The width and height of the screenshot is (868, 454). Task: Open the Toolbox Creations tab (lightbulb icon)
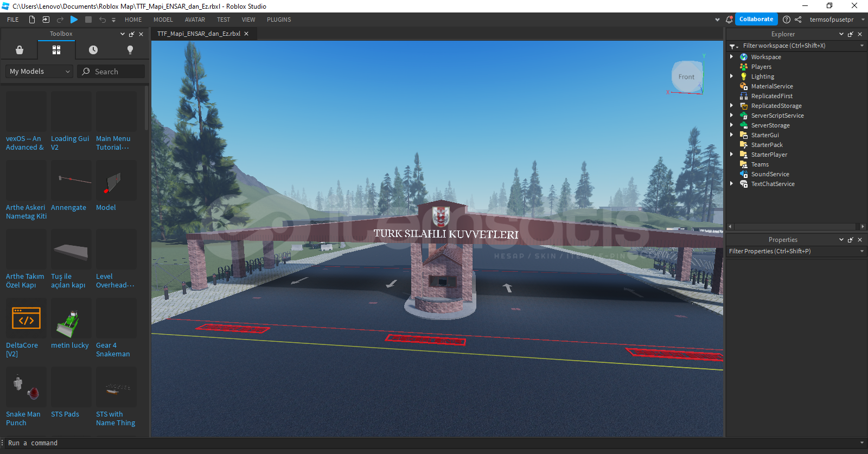[130, 50]
